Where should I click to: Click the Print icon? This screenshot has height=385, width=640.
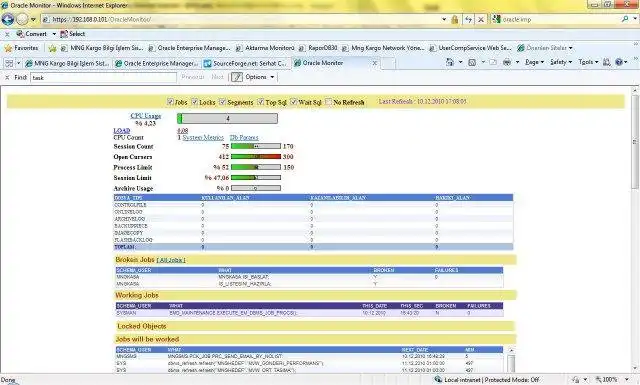tap(507, 62)
